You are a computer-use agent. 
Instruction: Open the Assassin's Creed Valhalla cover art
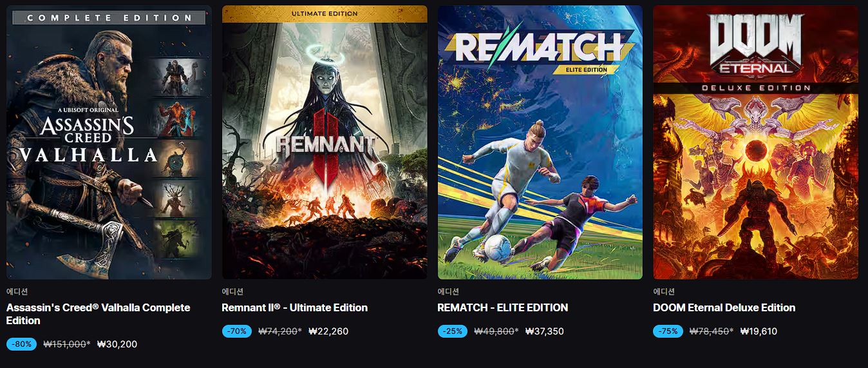click(109, 142)
